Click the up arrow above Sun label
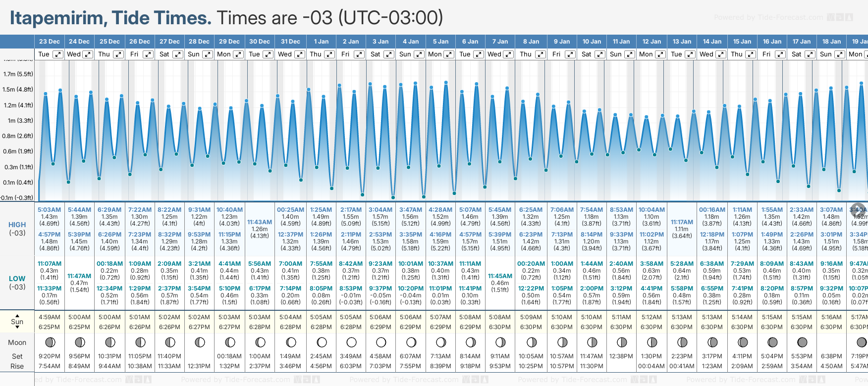This screenshot has width=868, height=386. [x=17, y=315]
